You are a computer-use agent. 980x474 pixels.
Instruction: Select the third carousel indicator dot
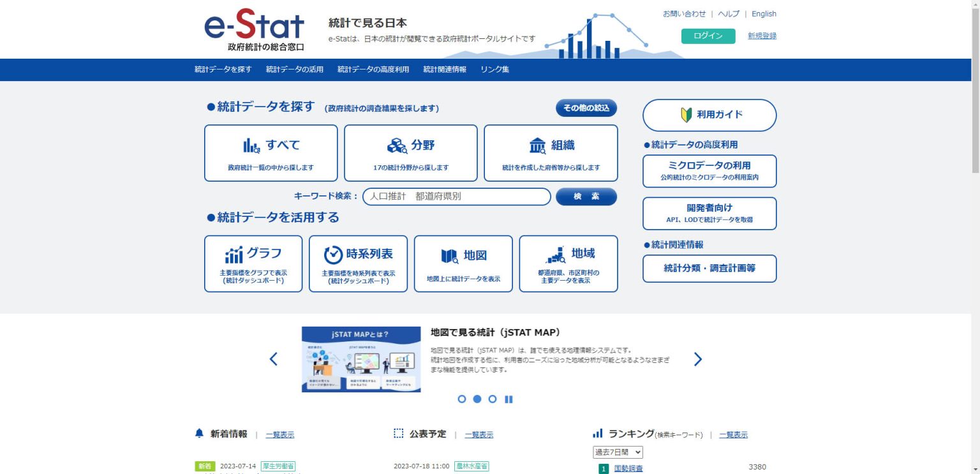pyautogui.click(x=493, y=399)
